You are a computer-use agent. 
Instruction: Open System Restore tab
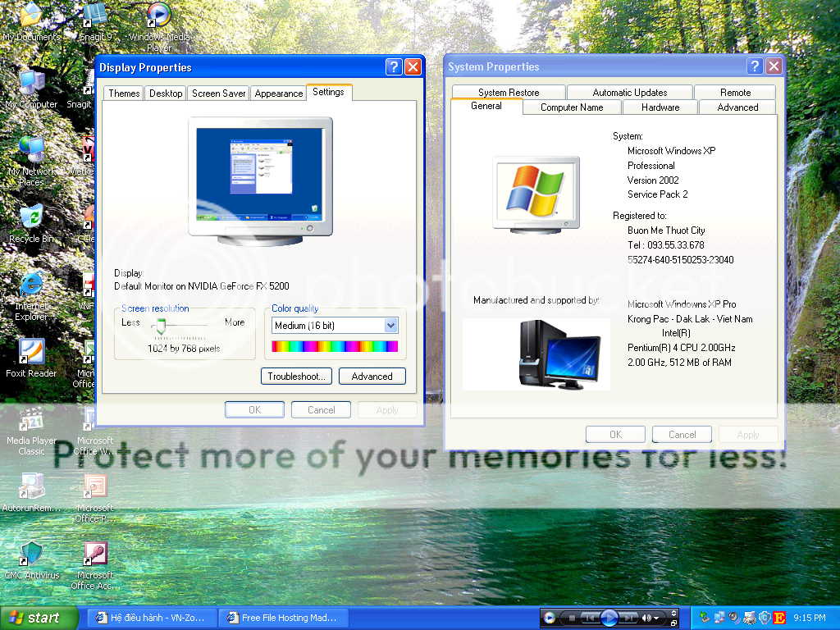pyautogui.click(x=509, y=92)
